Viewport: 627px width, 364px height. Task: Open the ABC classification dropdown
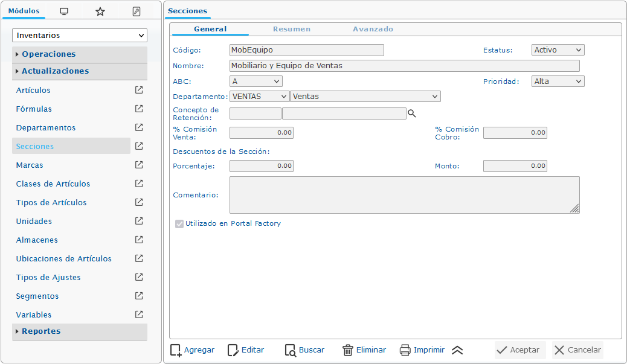256,81
